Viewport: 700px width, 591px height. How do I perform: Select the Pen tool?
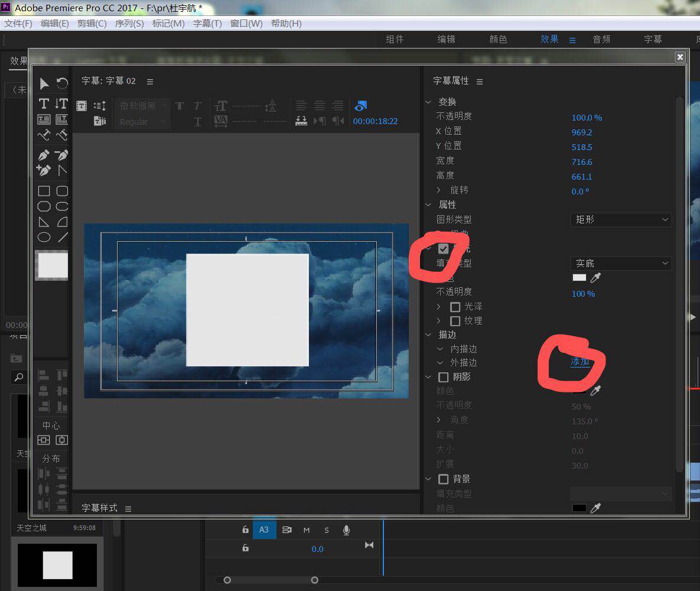(x=44, y=155)
